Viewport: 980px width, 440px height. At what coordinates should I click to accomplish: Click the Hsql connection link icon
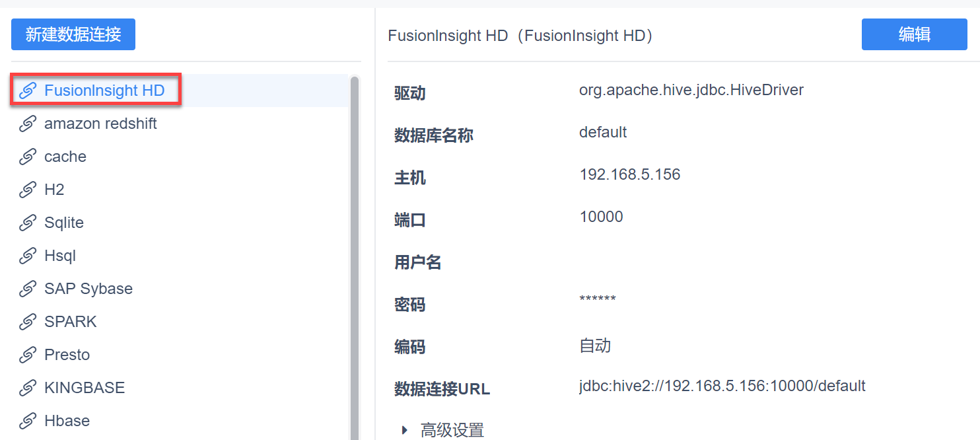click(27, 256)
